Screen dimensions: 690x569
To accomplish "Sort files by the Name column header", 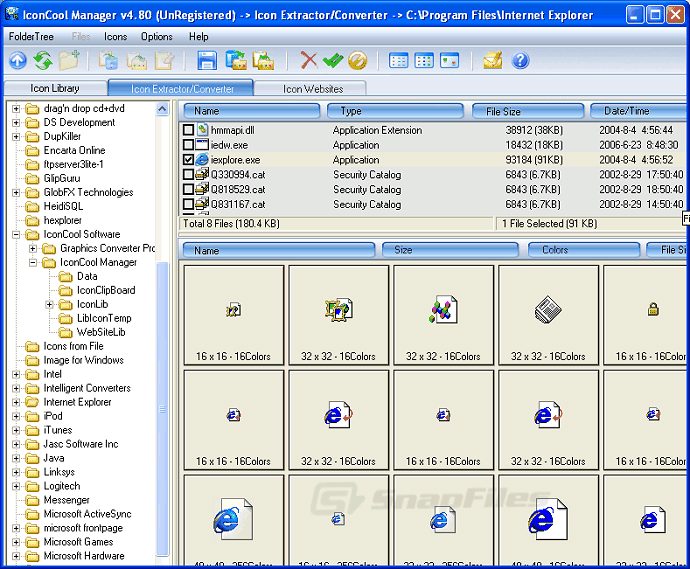I will coord(251,111).
